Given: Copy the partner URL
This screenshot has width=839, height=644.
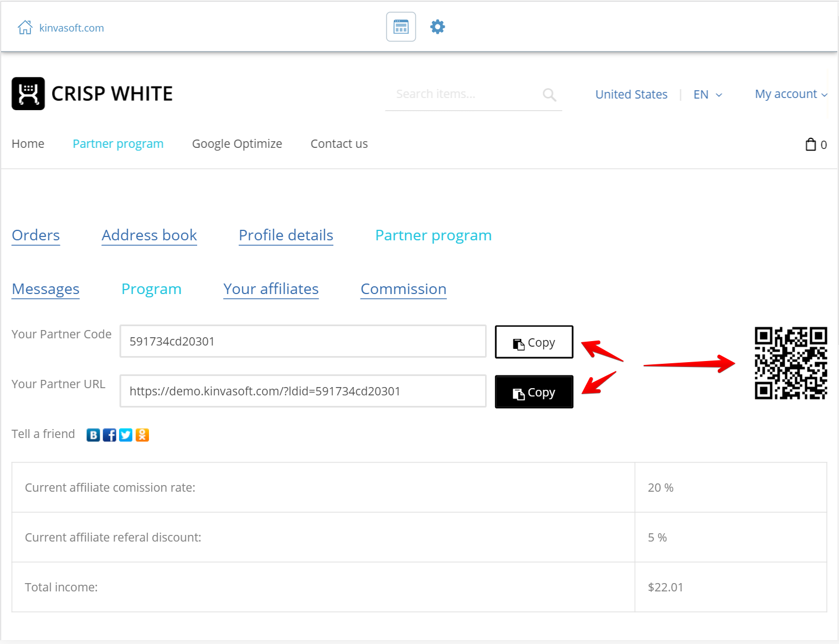Looking at the screenshot, I should [533, 392].
